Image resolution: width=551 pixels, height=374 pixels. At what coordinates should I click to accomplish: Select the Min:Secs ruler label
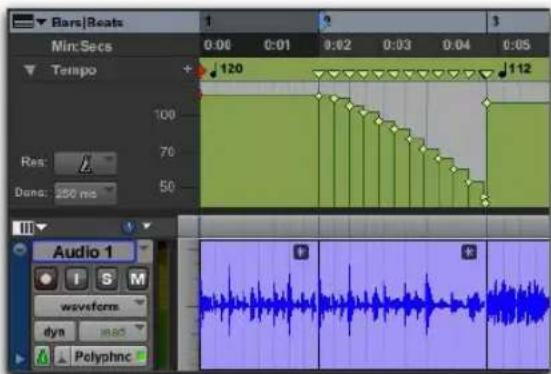click(82, 46)
